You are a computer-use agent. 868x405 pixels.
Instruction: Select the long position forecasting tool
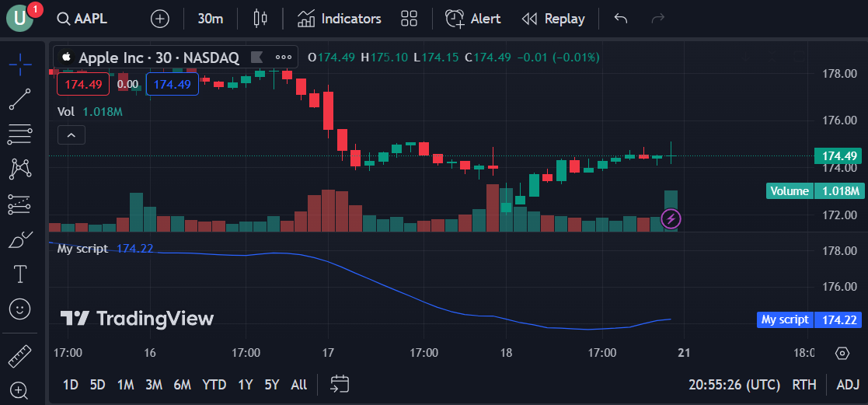pyautogui.click(x=20, y=204)
